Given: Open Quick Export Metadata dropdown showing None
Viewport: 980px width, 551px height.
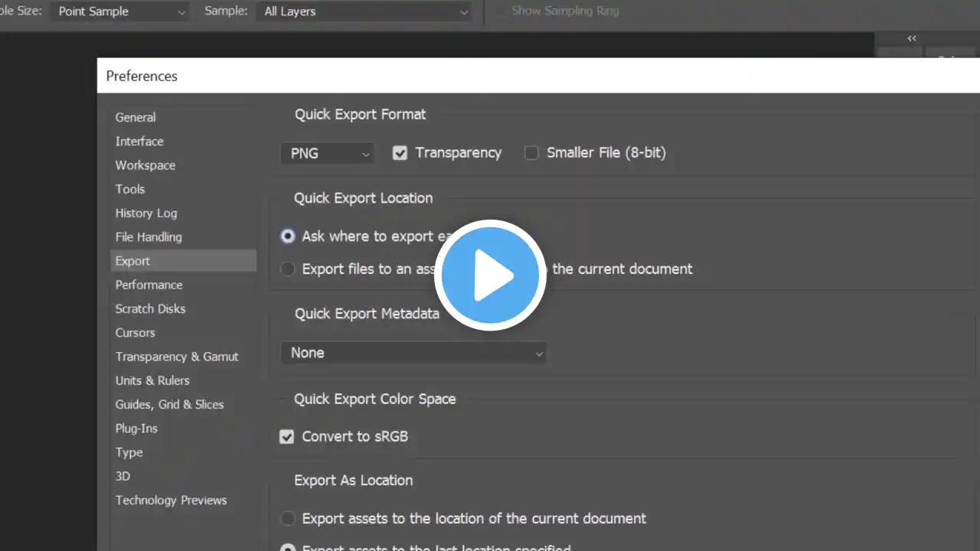Looking at the screenshot, I should [x=413, y=353].
